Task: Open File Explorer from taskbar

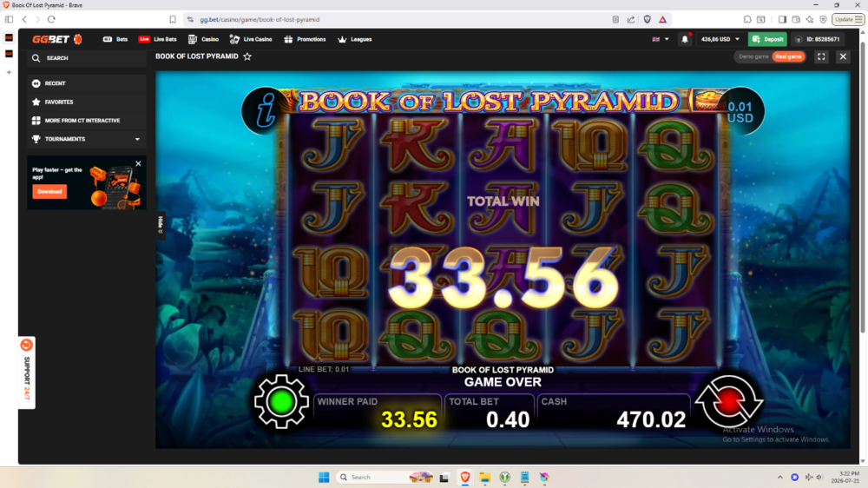Action: tap(485, 478)
